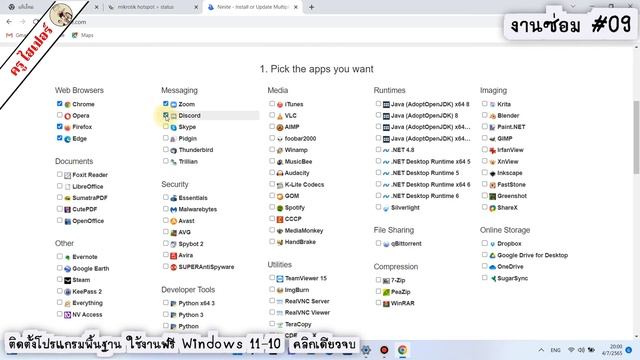
Task: Open the Maps bookmark
Action: click(x=83, y=36)
